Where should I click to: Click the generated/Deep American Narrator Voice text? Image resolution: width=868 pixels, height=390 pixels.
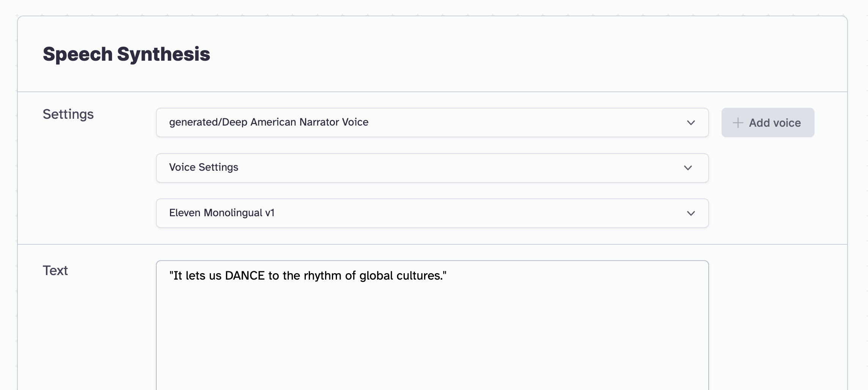point(269,122)
